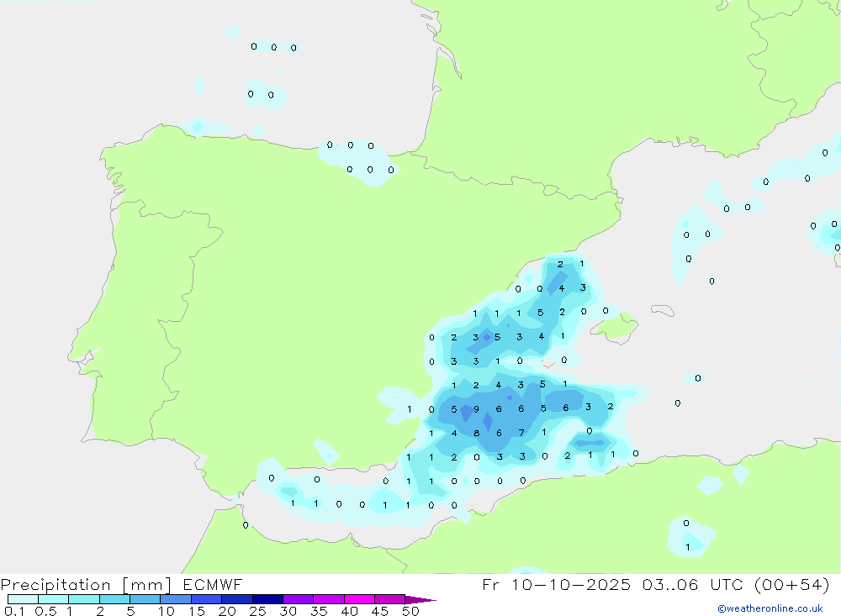Click the 10–15 mm blue legend swatch
This screenshot has height=616, width=841.
(176, 599)
